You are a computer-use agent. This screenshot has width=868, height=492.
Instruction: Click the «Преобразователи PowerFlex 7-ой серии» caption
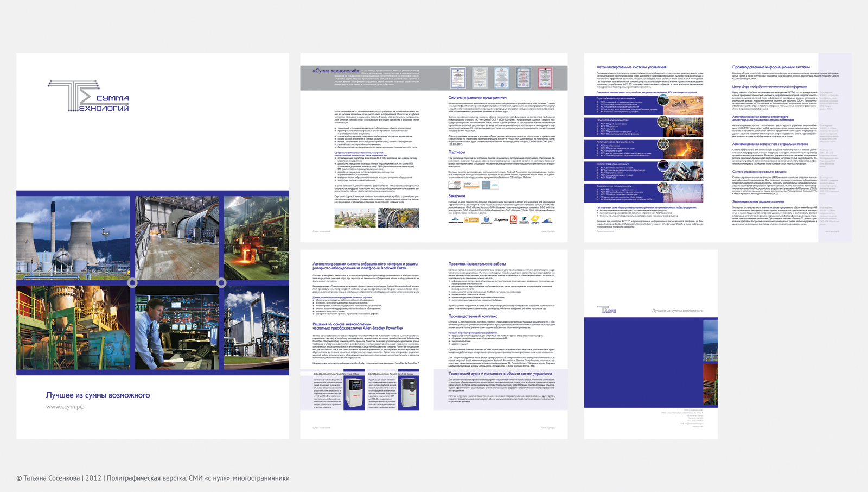tap(391, 374)
